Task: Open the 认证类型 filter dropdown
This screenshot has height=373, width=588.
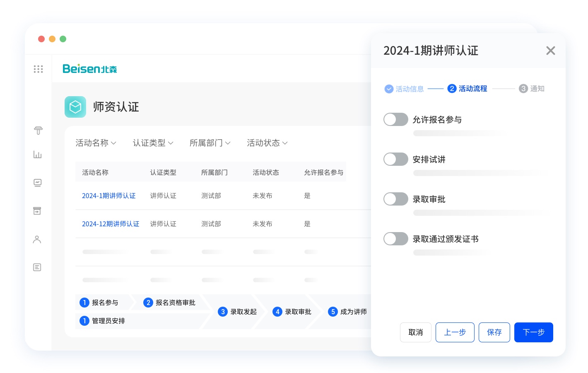Action: tap(153, 143)
